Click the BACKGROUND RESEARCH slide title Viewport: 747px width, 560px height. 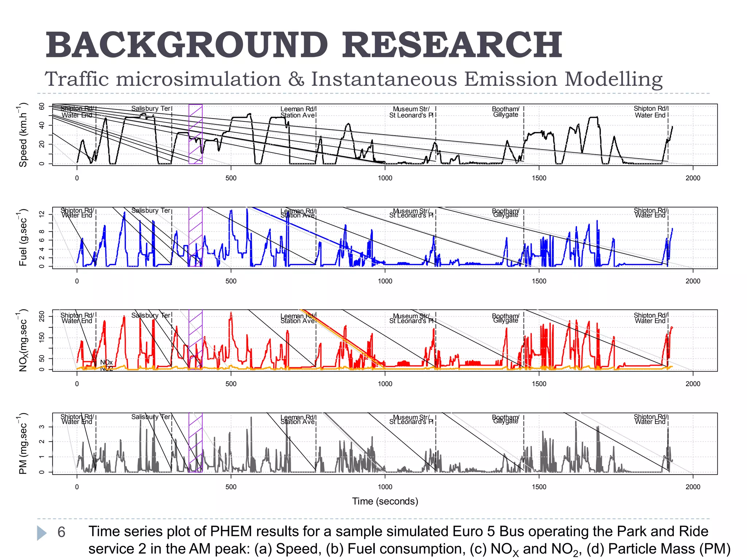tap(304, 45)
